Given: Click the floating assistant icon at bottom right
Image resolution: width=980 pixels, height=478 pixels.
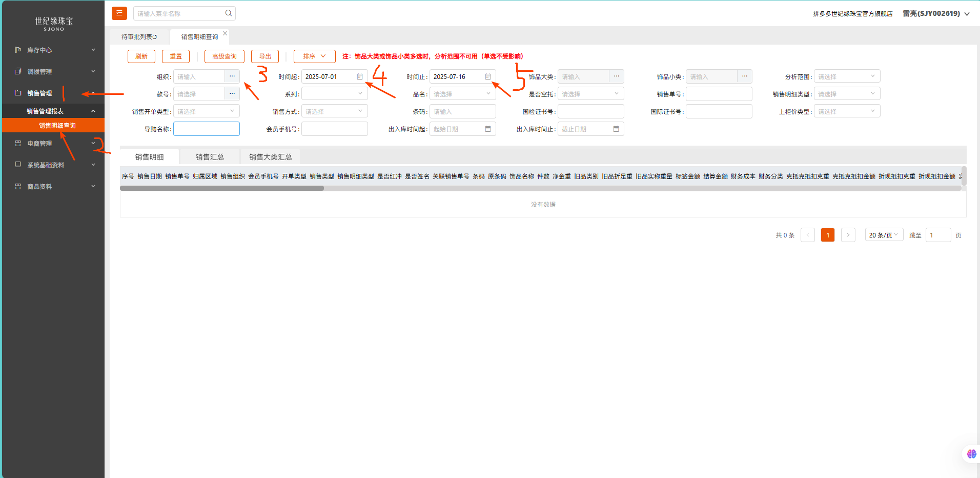Looking at the screenshot, I should 971,454.
